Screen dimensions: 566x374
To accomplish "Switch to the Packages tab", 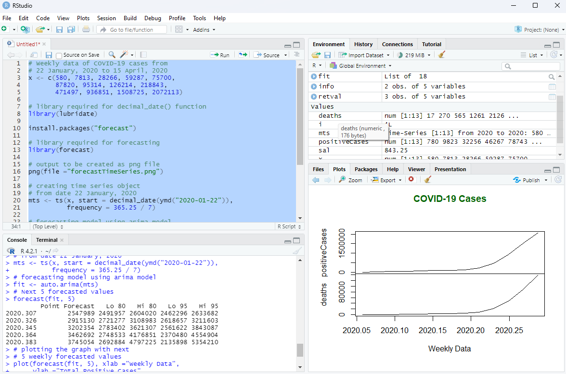I will coord(366,169).
